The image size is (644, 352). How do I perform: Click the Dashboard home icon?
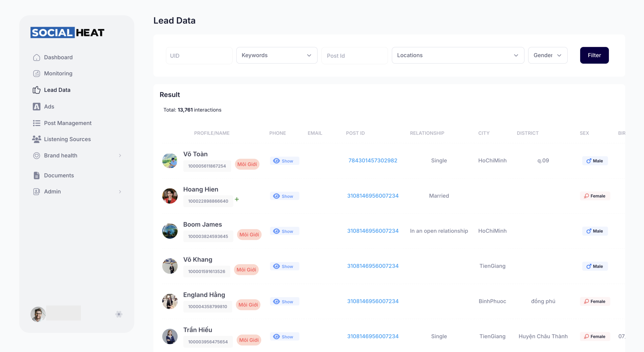(36, 57)
